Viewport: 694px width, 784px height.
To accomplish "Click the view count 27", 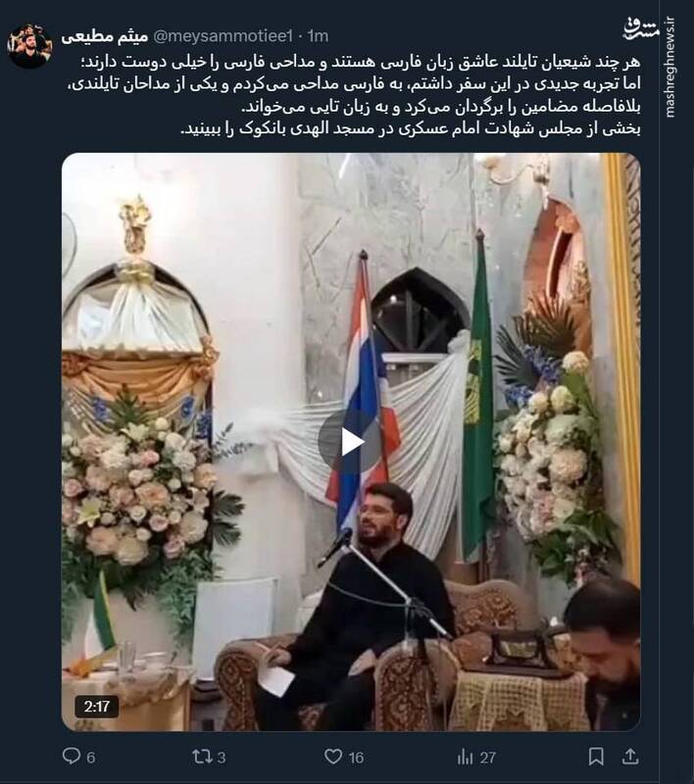I will coord(487,758).
